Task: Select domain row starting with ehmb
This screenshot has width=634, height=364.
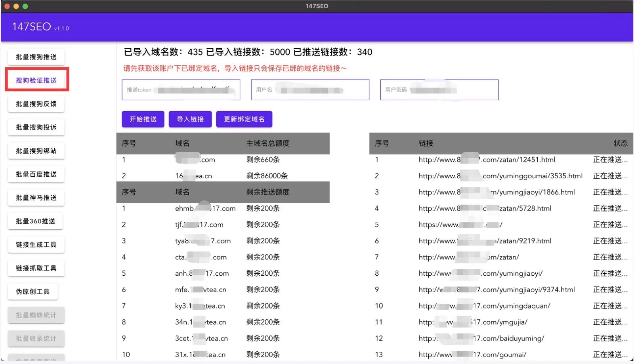Action: click(x=223, y=208)
